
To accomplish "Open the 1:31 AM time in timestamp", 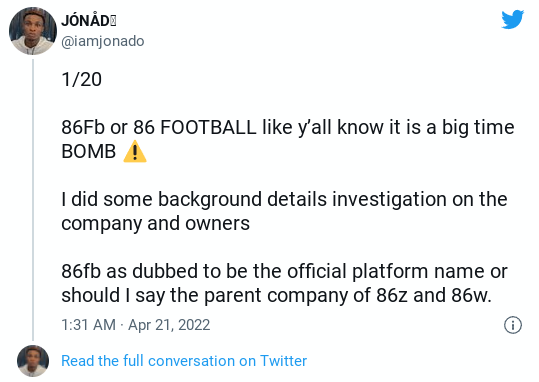I will 88,325.
